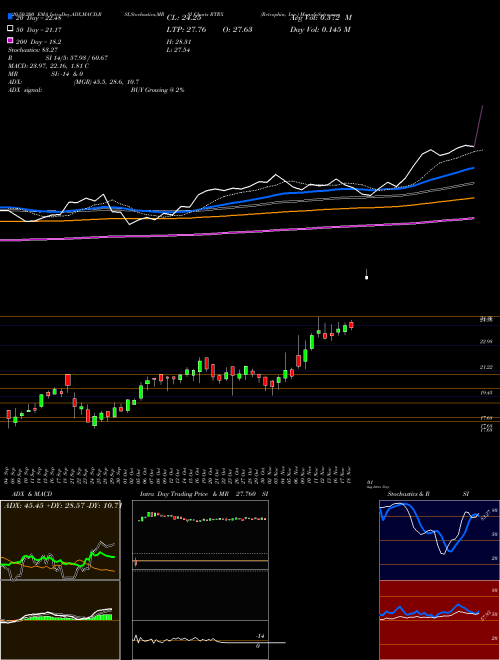
Task: Select the '20 Day - 22.48' legend text
Action: (x=39, y=18)
